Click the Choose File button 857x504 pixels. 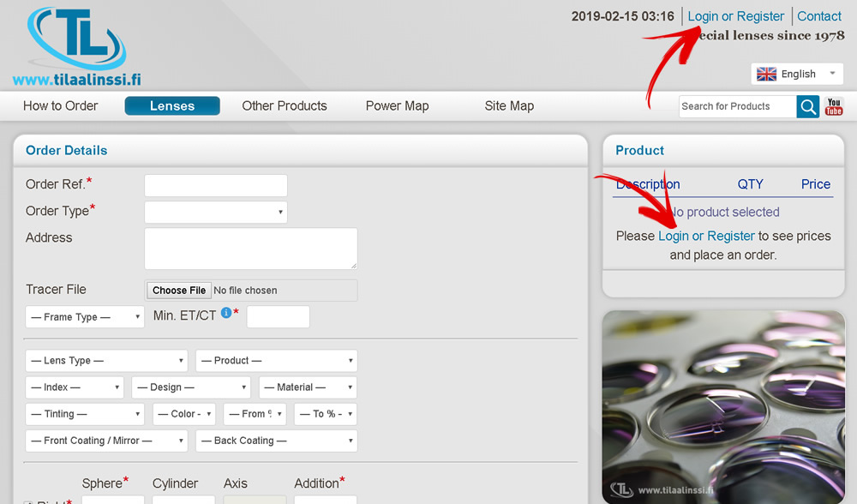pos(179,291)
